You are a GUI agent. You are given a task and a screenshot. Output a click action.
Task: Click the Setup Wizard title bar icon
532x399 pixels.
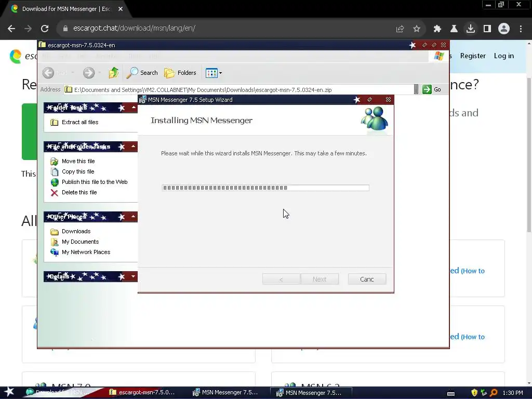click(143, 100)
